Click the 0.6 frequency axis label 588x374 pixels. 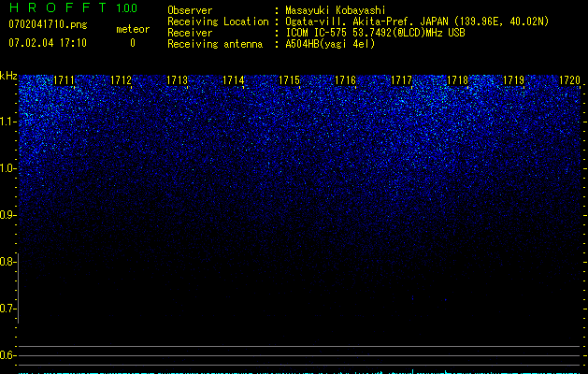[7, 355]
